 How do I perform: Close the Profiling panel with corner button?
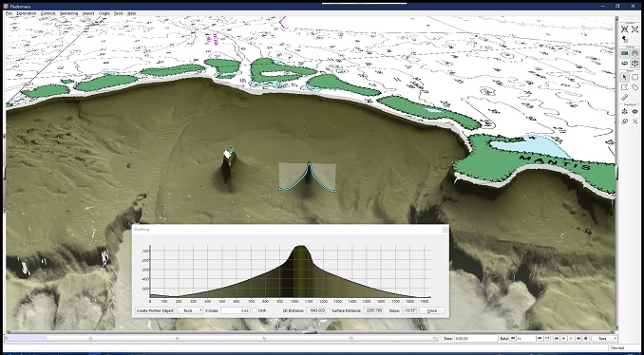click(x=445, y=230)
